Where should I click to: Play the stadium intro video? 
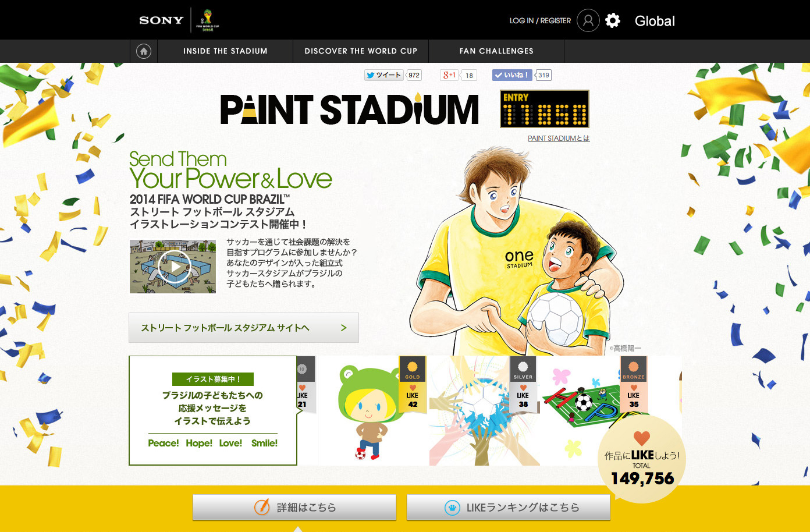(x=173, y=267)
